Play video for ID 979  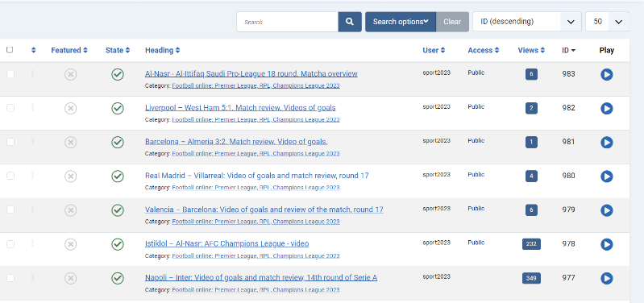click(606, 210)
